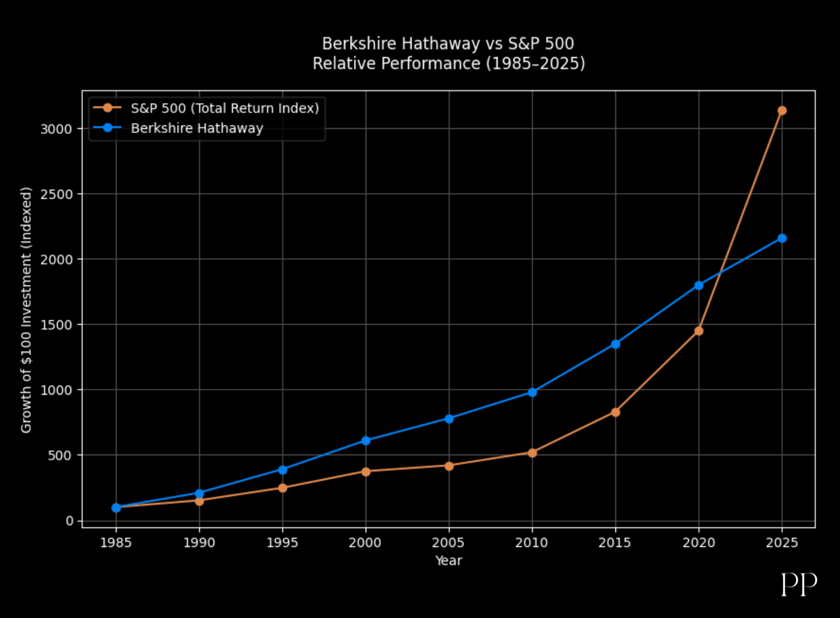Click the "Year" x-axis label
The height and width of the screenshot is (618, 840).
[x=449, y=560]
